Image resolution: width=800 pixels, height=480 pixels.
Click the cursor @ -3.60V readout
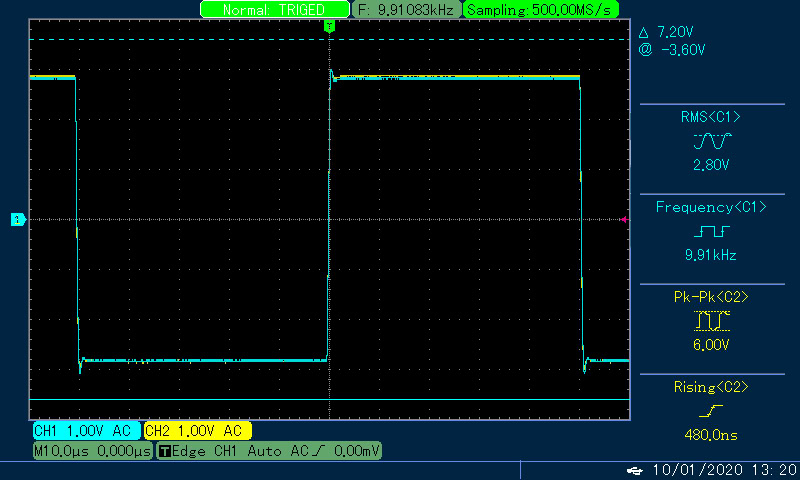point(671,50)
